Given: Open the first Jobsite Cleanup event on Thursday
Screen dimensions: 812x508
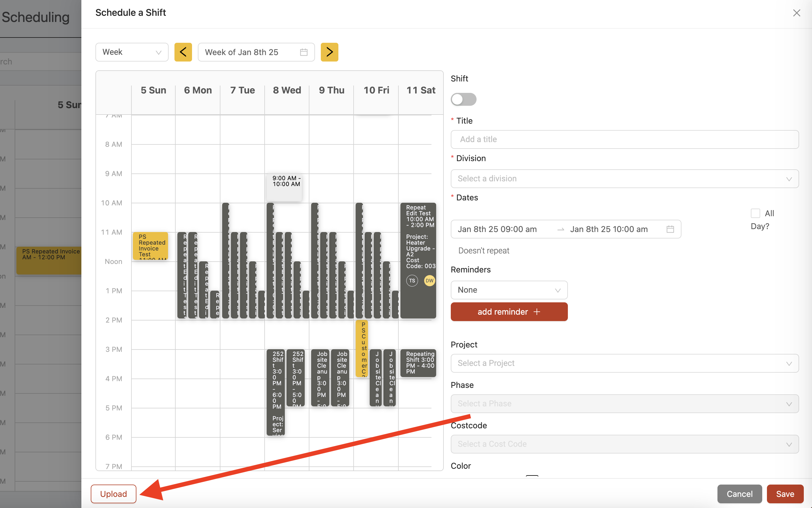Looking at the screenshot, I should pos(320,378).
